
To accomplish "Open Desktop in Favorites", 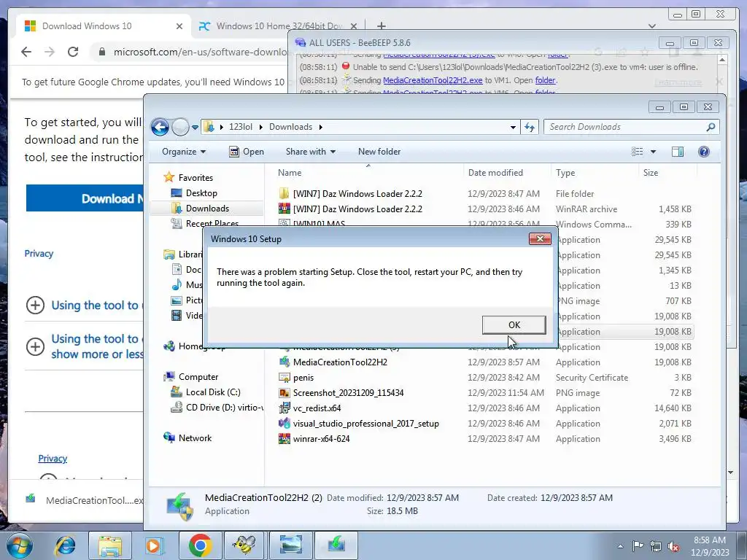I will pyautogui.click(x=201, y=192).
